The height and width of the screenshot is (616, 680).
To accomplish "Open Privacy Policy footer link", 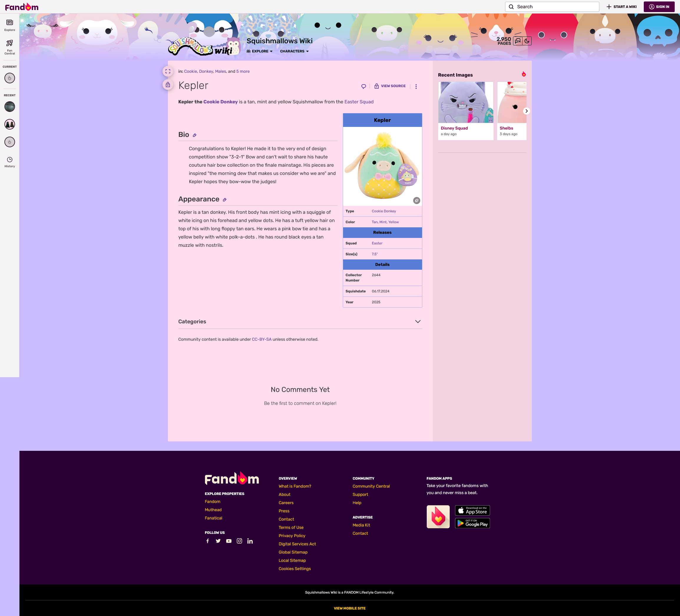I will tap(292, 536).
